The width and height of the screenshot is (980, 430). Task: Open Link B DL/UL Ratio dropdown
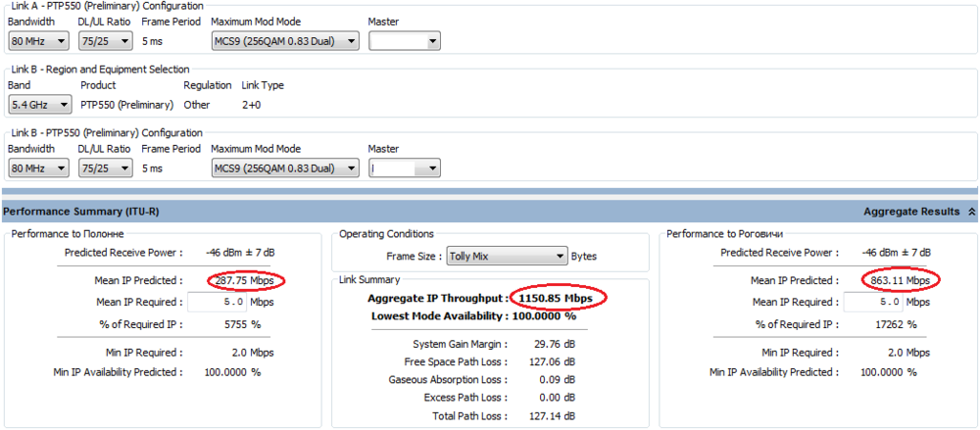click(x=105, y=168)
